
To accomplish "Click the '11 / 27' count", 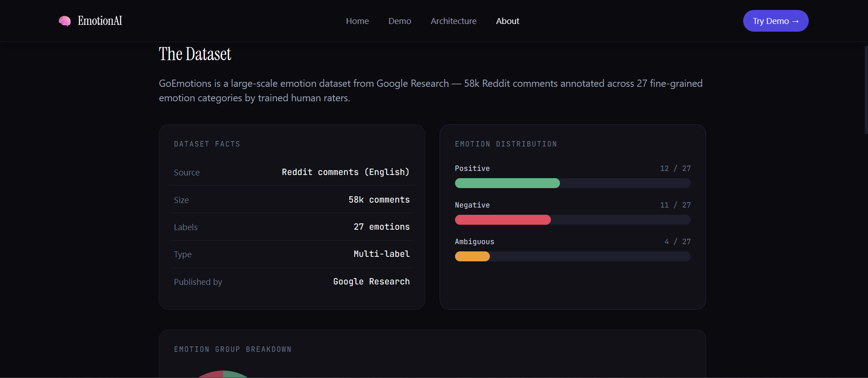I will 675,205.
